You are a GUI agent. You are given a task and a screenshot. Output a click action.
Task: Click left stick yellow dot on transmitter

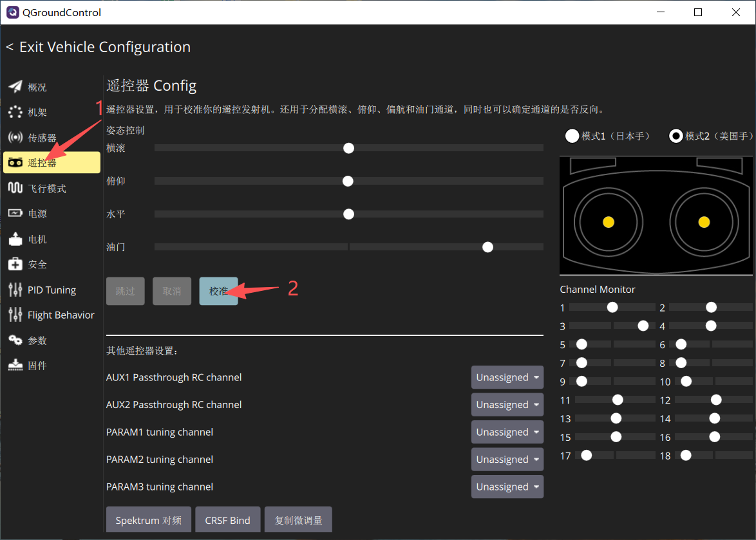pyautogui.click(x=609, y=222)
